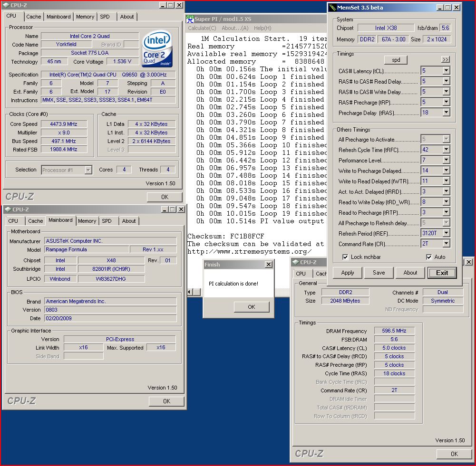Image resolution: width=476 pixels, height=466 pixels.
Task: Click Checksum: FC1B8FCF text in Super PI
Action: 225,236
